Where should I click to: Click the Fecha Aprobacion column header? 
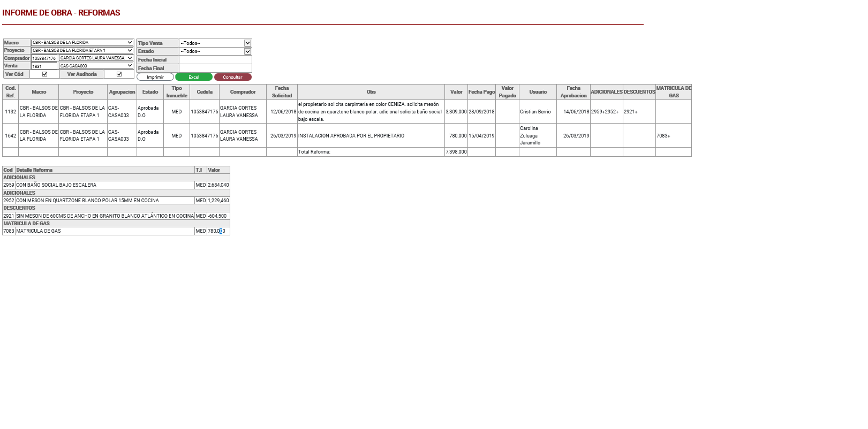tap(573, 92)
